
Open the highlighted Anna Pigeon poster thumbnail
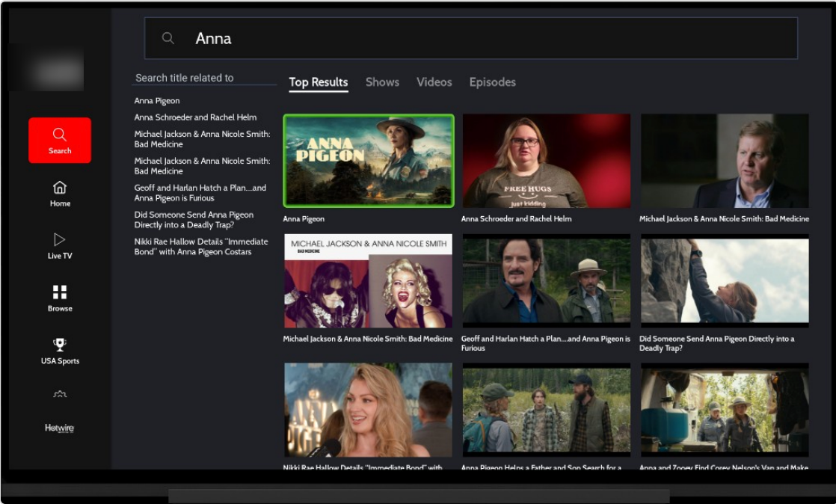pyautogui.click(x=369, y=161)
